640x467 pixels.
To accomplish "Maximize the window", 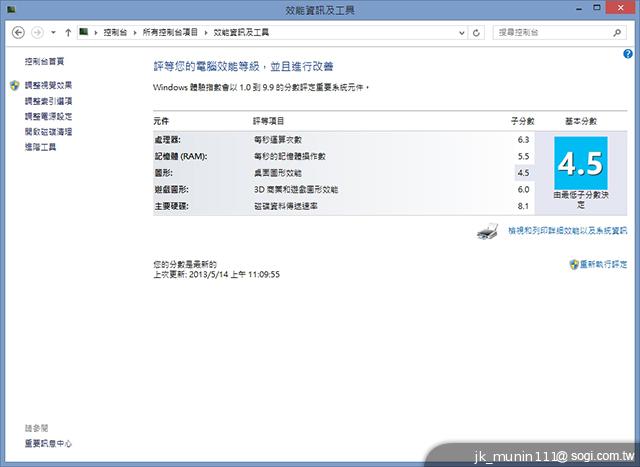I will (597, 8).
